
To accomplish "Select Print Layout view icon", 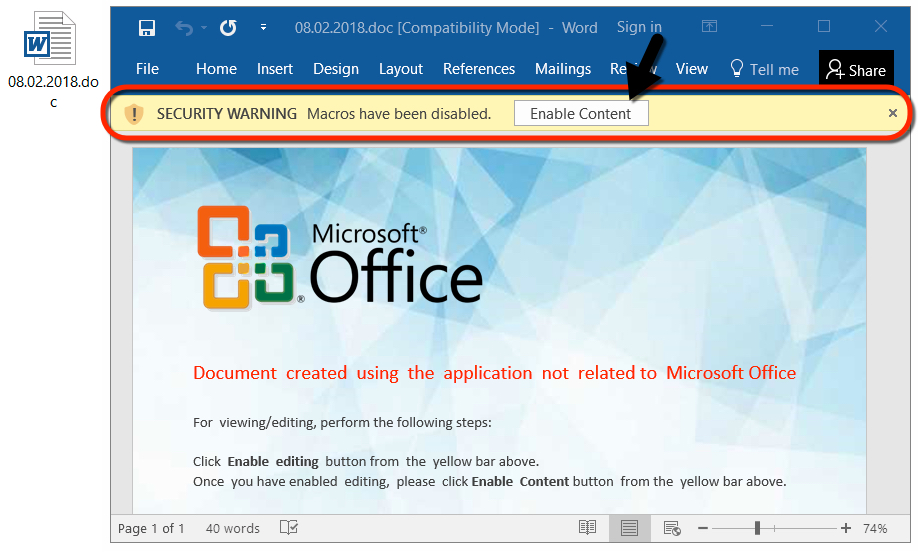I will click(x=629, y=529).
